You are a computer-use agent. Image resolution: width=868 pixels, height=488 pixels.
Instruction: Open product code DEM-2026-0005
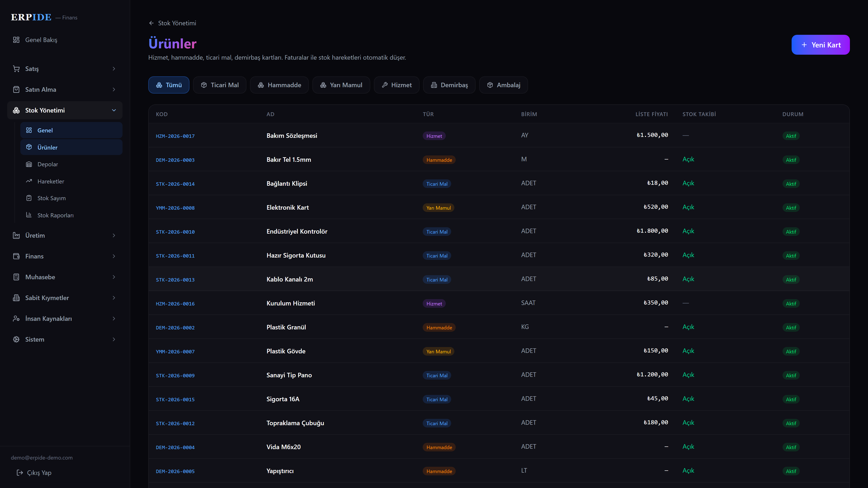coord(175,472)
